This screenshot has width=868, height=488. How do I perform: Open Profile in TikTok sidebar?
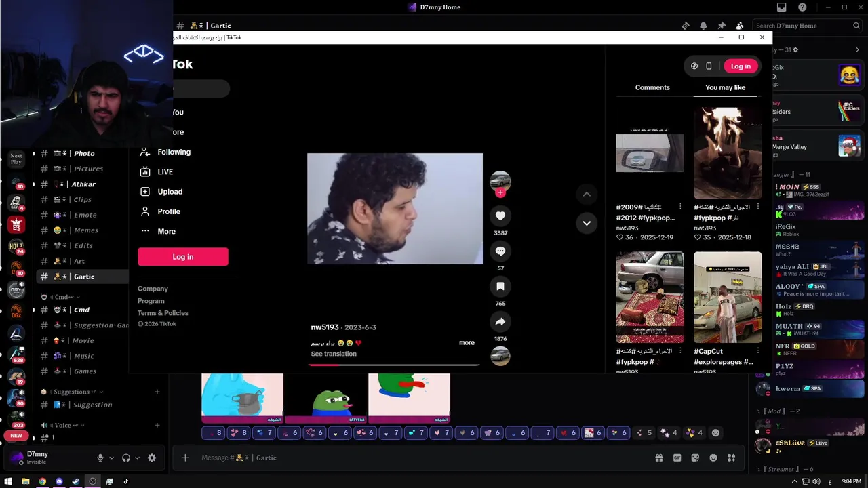tap(161, 211)
